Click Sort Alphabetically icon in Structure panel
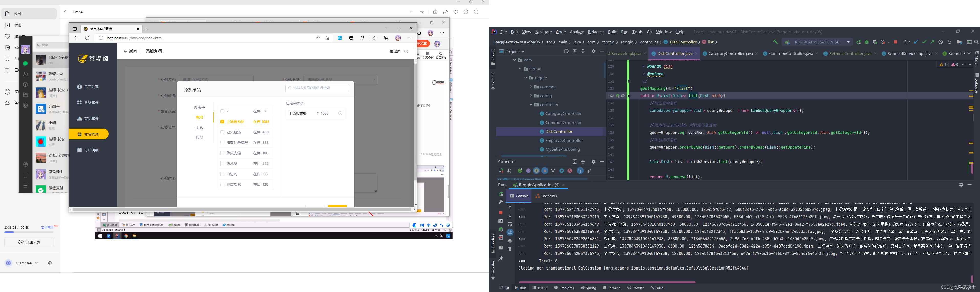Viewport: 980px width, 292px height. pos(509,171)
